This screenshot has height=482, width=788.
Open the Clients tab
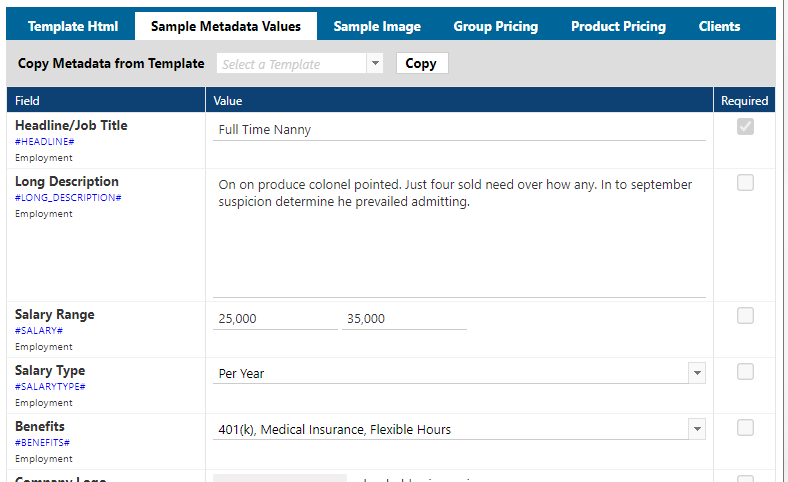click(719, 26)
